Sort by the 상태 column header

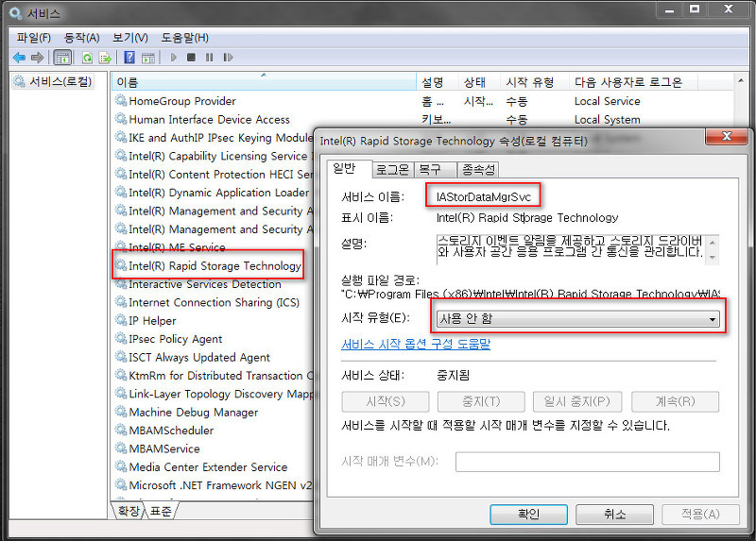479,82
